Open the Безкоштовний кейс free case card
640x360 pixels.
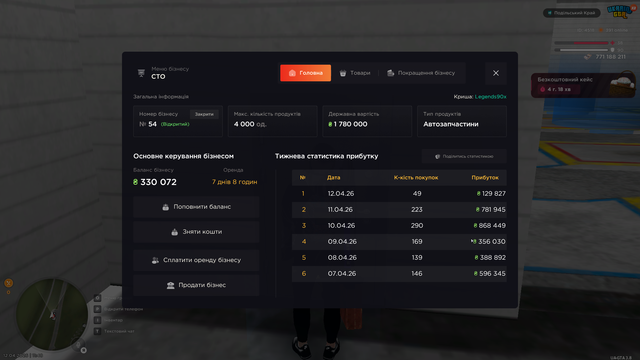pyautogui.click(x=583, y=85)
